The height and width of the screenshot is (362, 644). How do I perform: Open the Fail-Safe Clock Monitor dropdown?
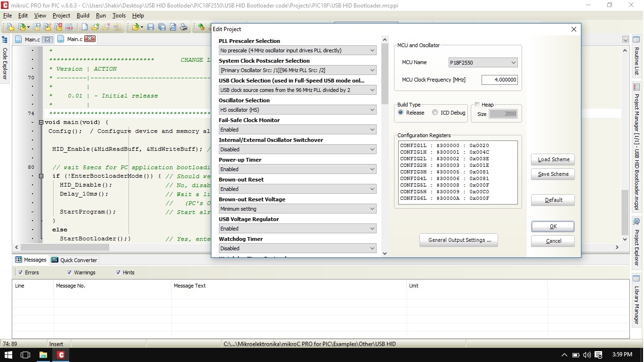coord(298,130)
